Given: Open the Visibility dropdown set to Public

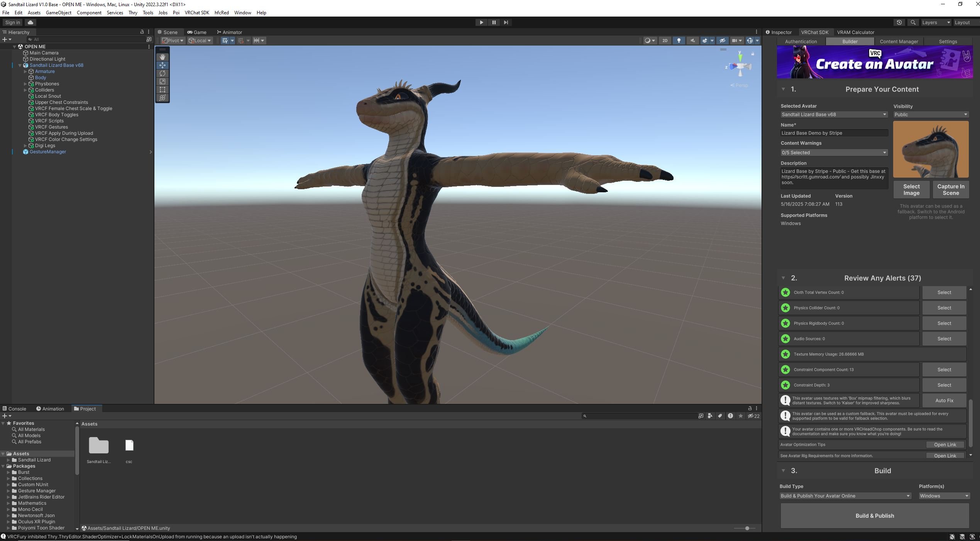Looking at the screenshot, I should [931, 115].
